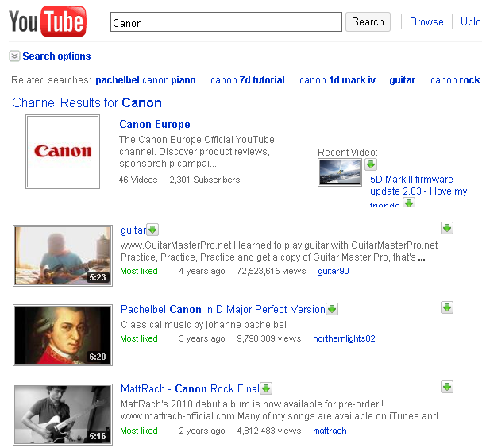
Task: Click MattRach's 2010 debut album description
Action: tap(280, 410)
